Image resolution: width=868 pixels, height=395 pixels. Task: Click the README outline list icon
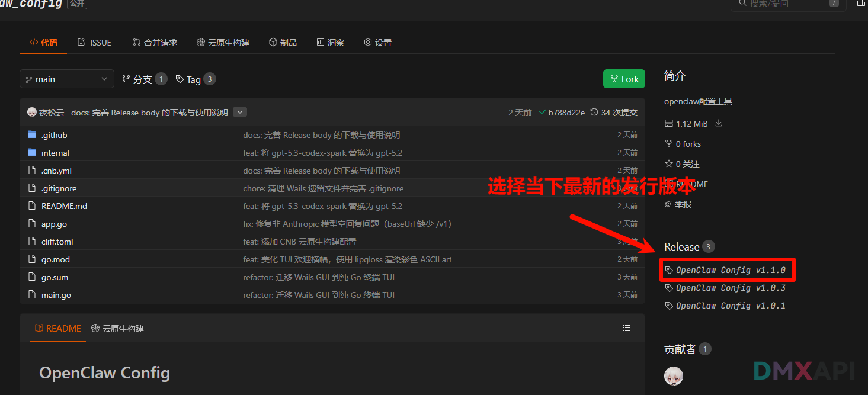[627, 328]
